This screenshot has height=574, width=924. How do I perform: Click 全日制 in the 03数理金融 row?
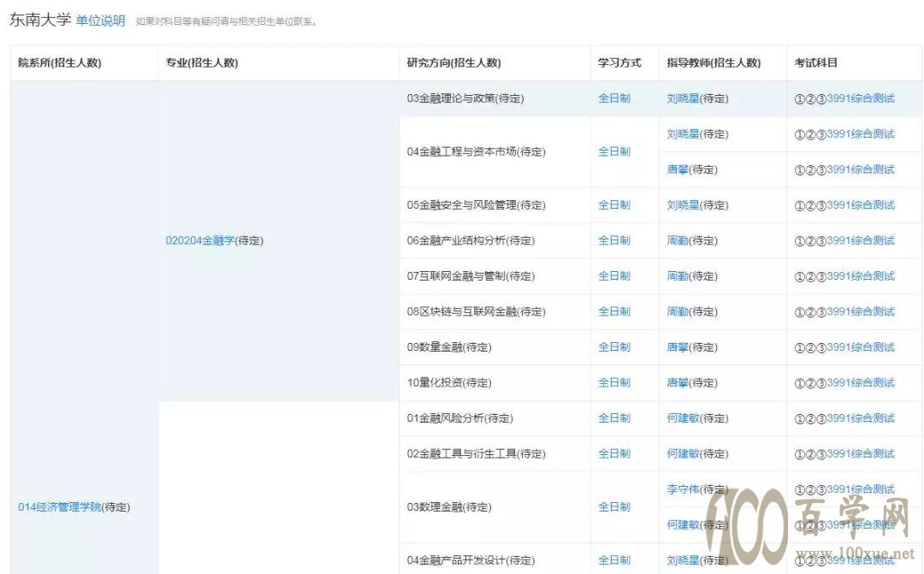coord(614,506)
